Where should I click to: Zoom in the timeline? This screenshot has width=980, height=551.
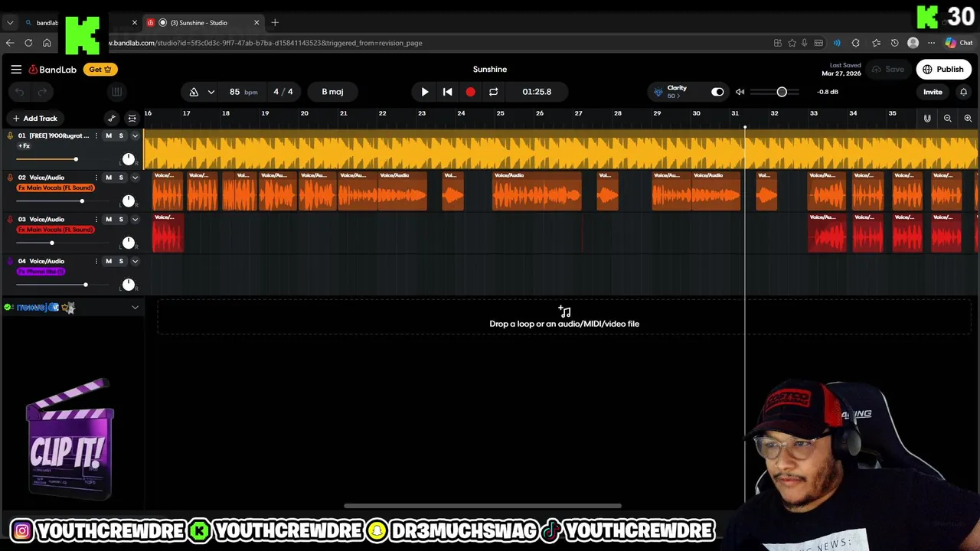pyautogui.click(x=968, y=119)
